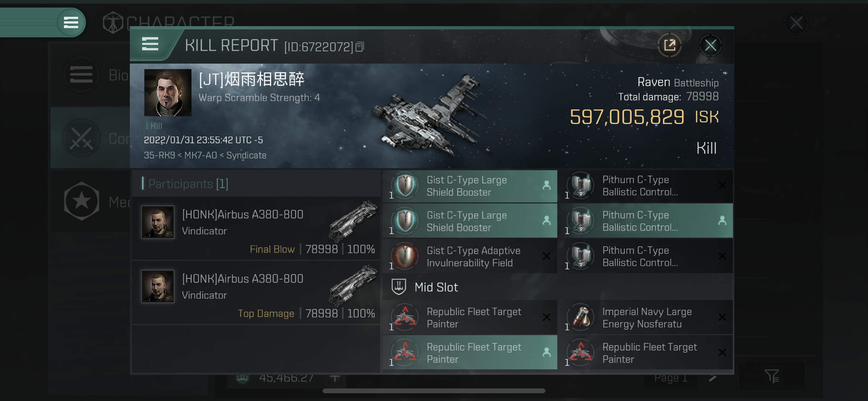Click the Gist C-Type Adaptive Invulnerability Field icon
This screenshot has width=868, height=401.
[405, 256]
